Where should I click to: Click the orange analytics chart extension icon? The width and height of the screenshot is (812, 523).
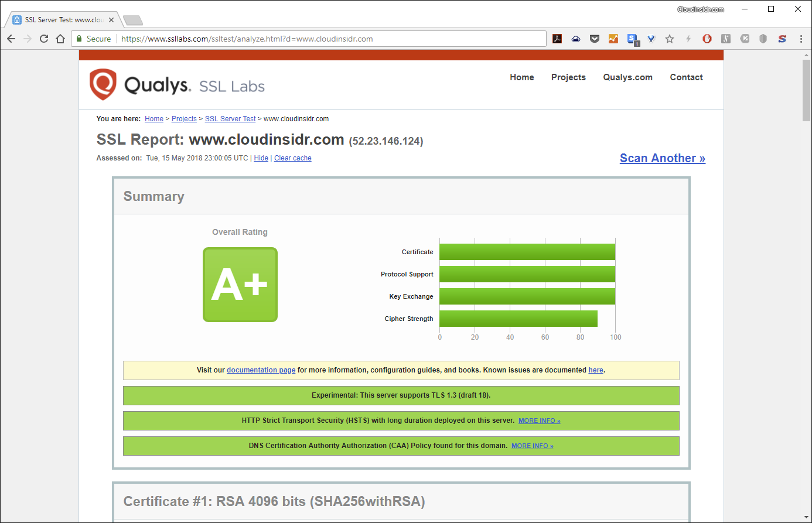click(x=613, y=39)
